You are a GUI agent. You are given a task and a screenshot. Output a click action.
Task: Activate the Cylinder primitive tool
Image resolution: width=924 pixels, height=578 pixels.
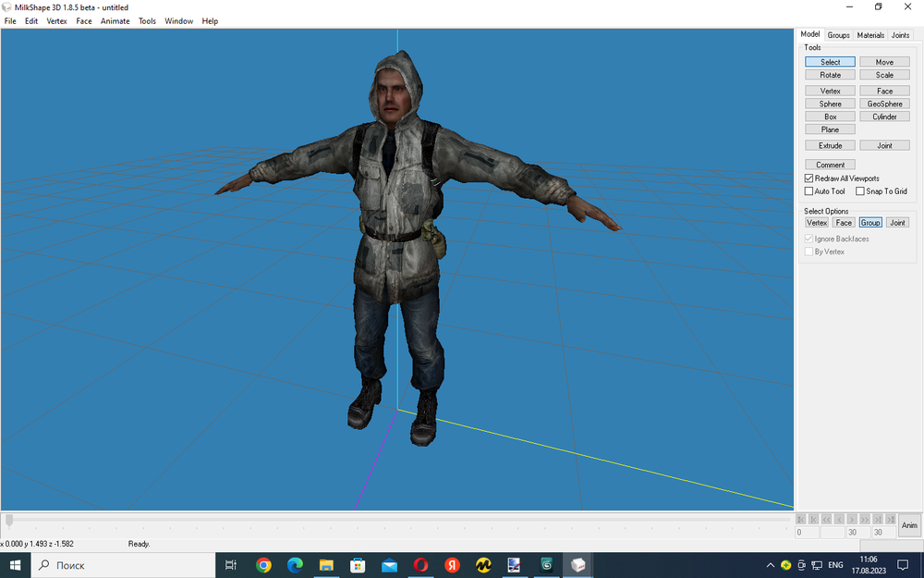(884, 117)
